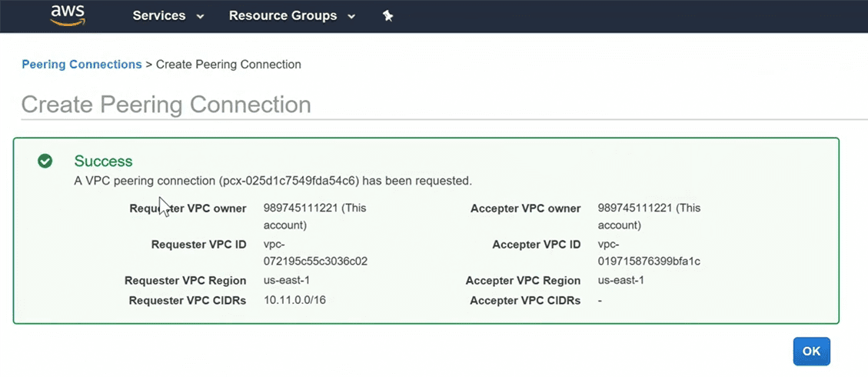Viewport: 868px width, 377px height.
Task: Click the green Success checkmark icon
Action: pyautogui.click(x=45, y=161)
